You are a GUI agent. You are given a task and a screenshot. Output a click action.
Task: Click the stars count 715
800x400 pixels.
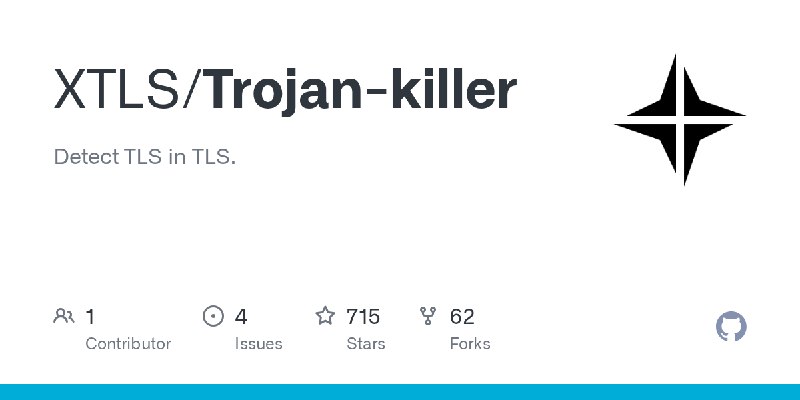tap(363, 317)
